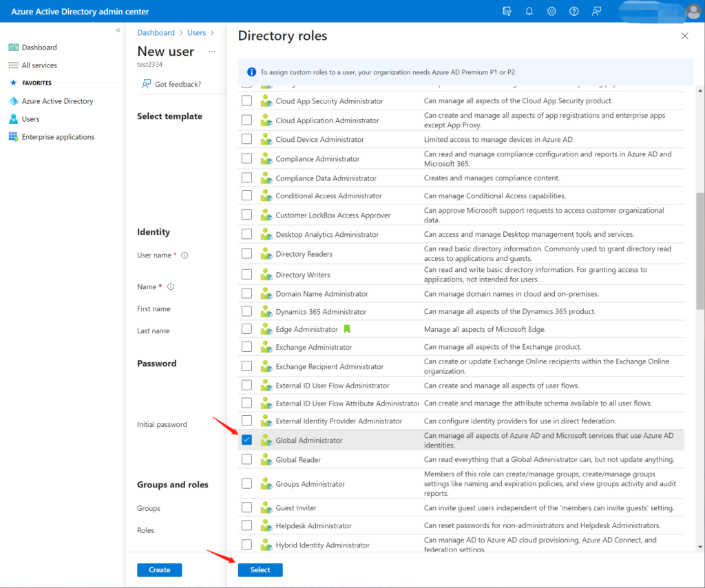
Task: Check the Exchange Recipient Administrator checkbox
Action: 247,366
